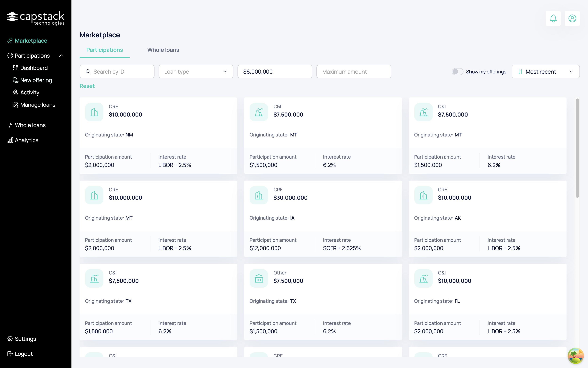The image size is (588, 368).
Task: Click the Whole loans pulse icon
Action: click(x=10, y=125)
